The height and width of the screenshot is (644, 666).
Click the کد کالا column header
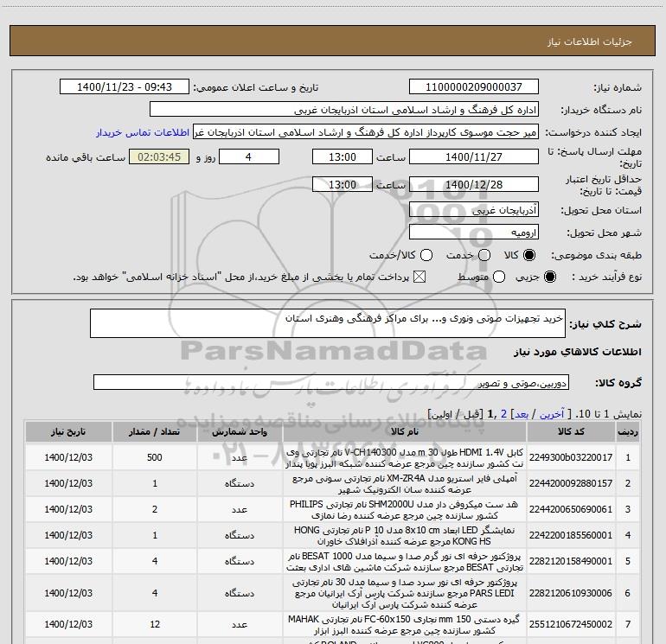[x=571, y=431]
